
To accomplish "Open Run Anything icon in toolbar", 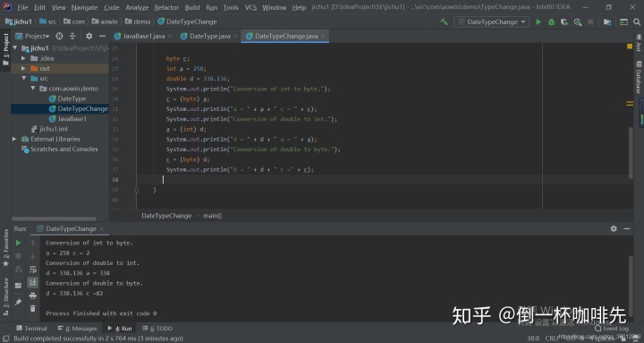I will (x=623, y=21).
